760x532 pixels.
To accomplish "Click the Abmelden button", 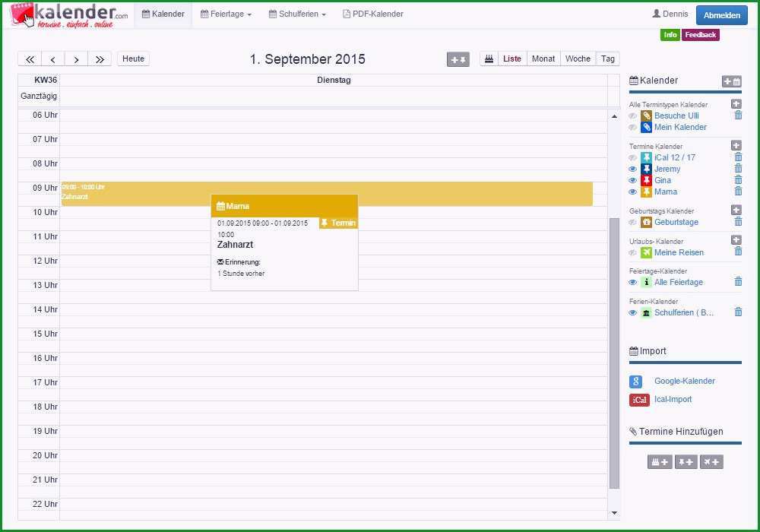I will (x=722, y=15).
